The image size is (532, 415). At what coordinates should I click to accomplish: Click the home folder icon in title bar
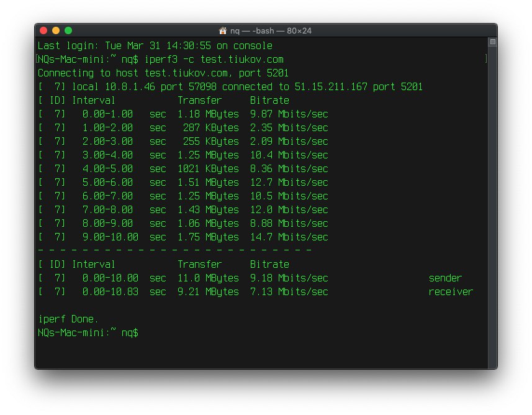pos(223,31)
